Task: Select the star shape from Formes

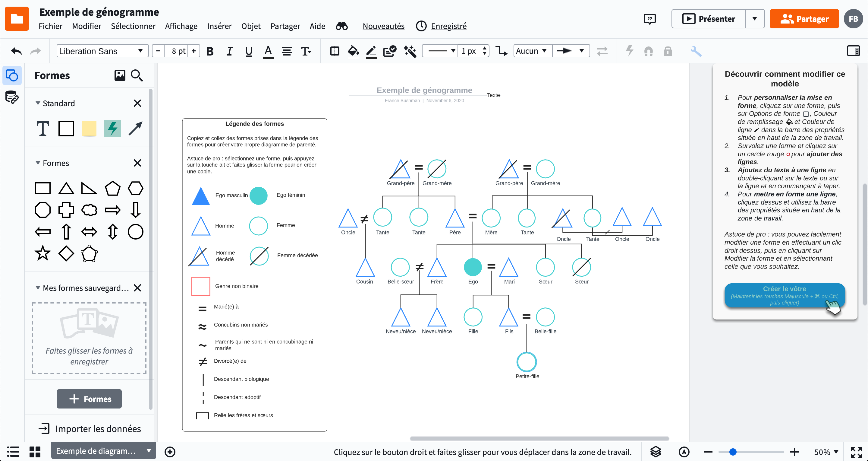Action: (x=43, y=253)
